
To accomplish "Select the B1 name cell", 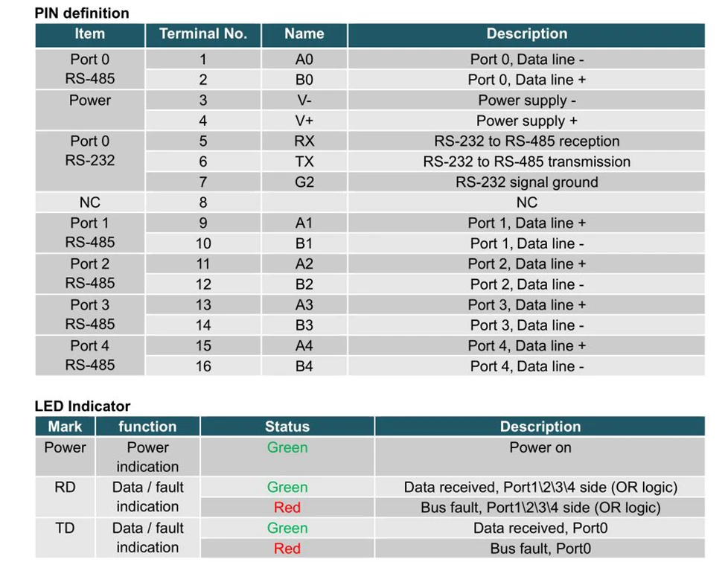I will [304, 243].
